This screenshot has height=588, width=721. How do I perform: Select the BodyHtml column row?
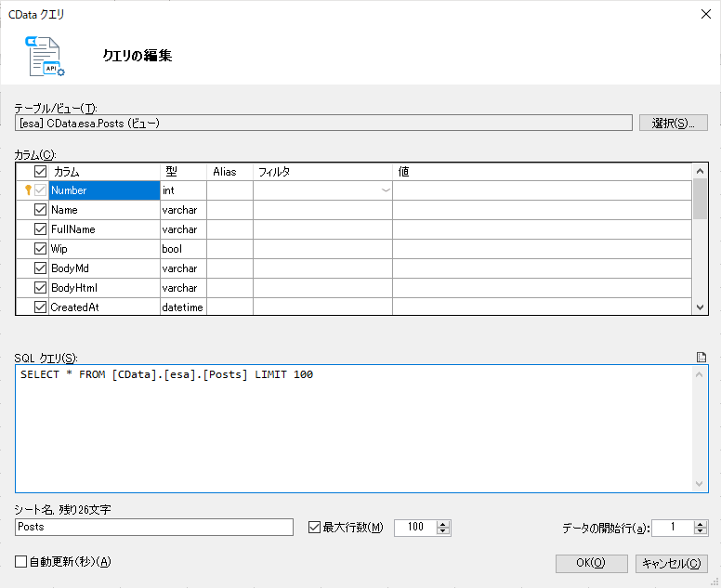click(354, 288)
